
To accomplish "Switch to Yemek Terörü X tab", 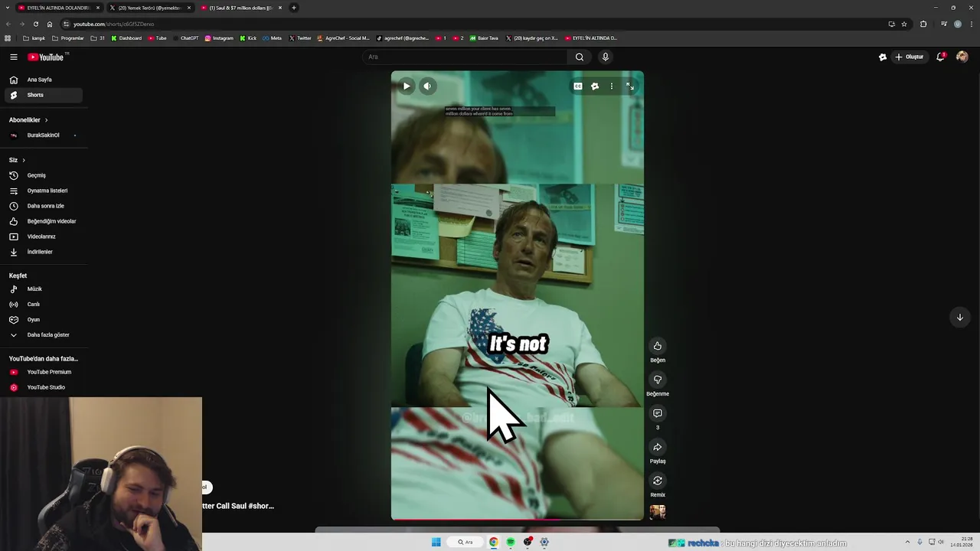I will tap(150, 8).
